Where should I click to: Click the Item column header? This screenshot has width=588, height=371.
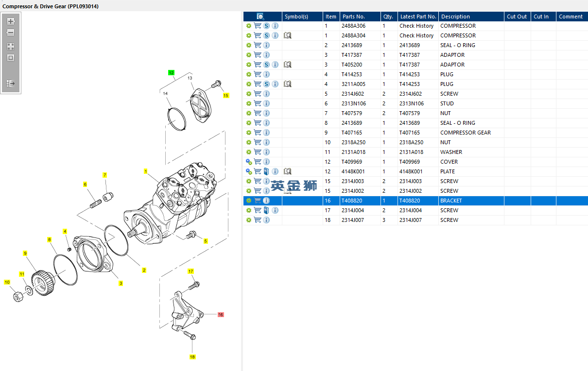pos(330,17)
